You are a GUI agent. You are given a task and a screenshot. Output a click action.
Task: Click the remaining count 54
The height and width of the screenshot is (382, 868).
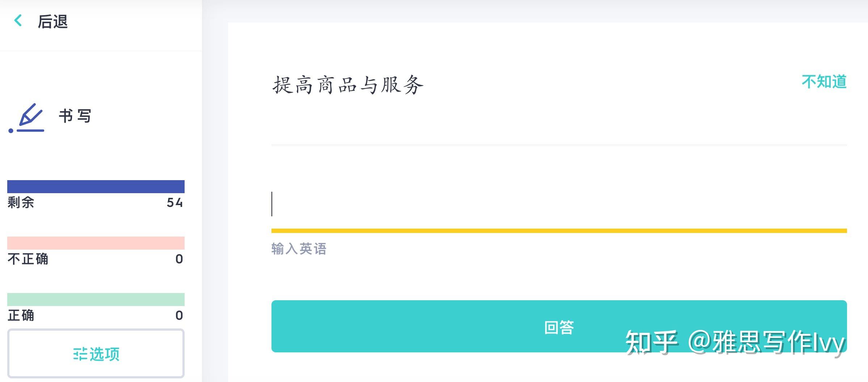pyautogui.click(x=175, y=203)
